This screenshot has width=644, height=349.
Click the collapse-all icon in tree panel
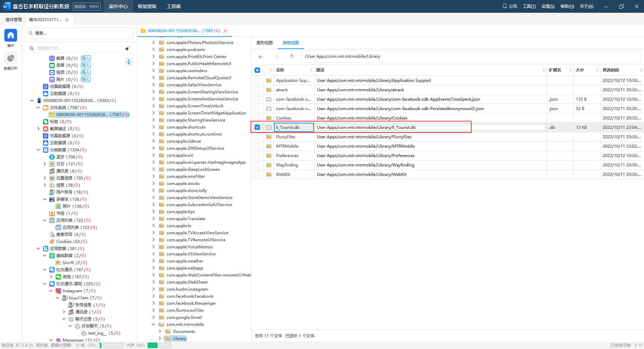tap(128, 62)
